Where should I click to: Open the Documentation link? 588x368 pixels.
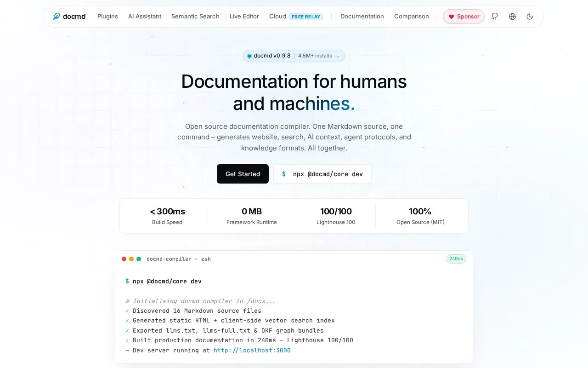(x=362, y=17)
